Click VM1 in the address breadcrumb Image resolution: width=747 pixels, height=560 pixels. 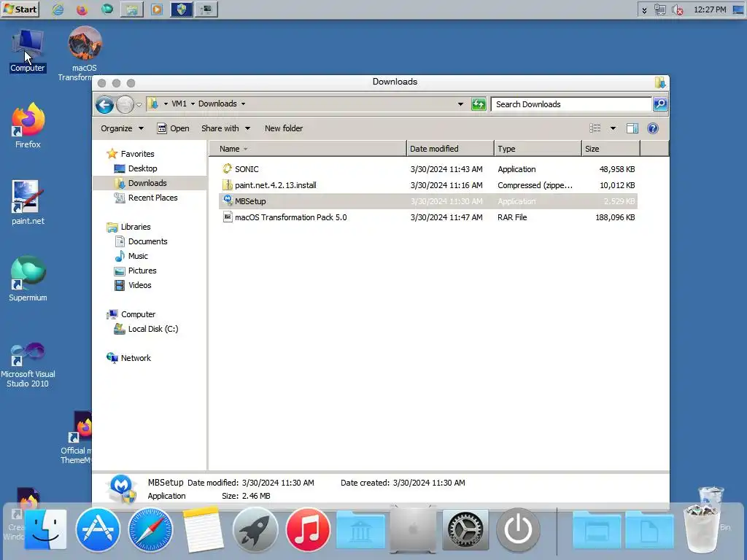point(179,104)
